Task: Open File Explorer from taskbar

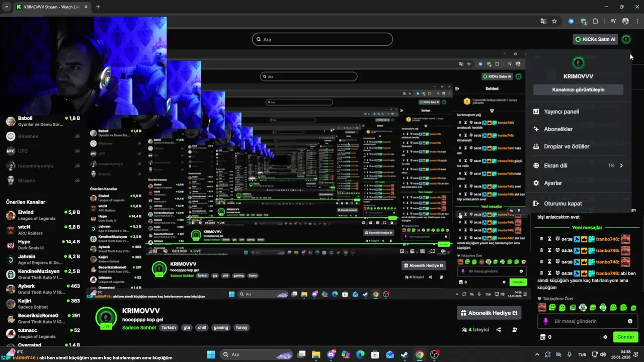Action: (x=316, y=354)
